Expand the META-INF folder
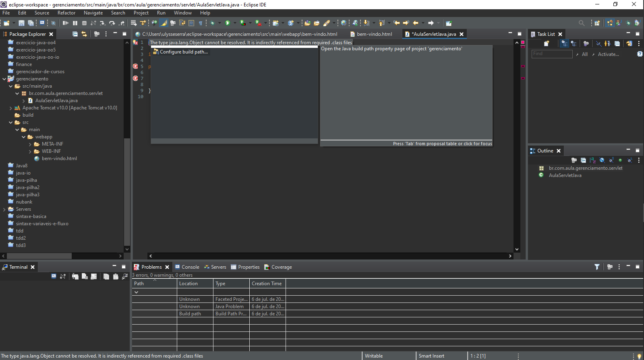 coord(30,144)
